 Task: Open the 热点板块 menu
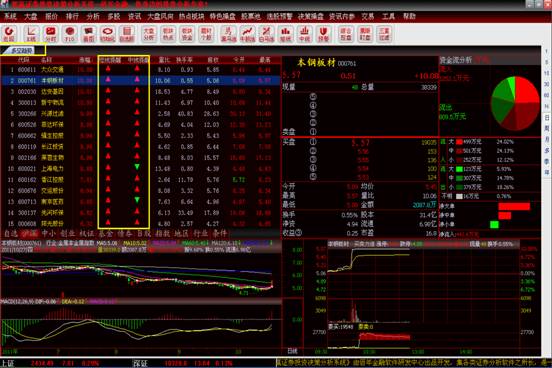coord(192,16)
